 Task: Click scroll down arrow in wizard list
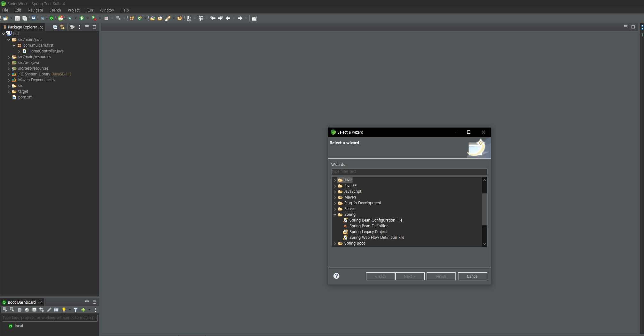(x=484, y=244)
